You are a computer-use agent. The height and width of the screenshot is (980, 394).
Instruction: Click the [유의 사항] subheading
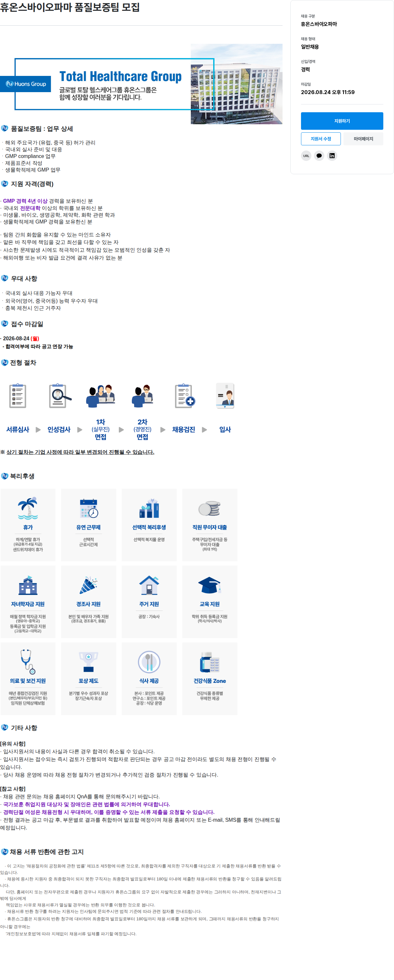pyautogui.click(x=13, y=744)
